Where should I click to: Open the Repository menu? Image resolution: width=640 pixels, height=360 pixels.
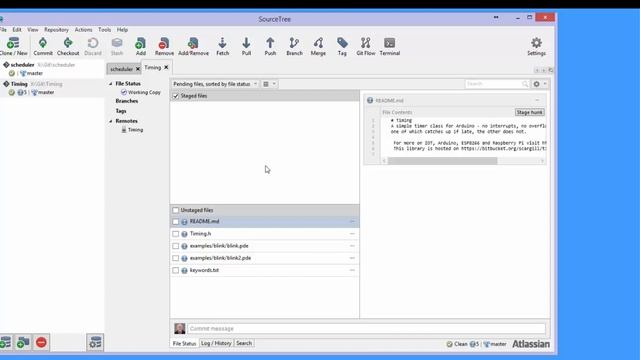[x=56, y=30]
